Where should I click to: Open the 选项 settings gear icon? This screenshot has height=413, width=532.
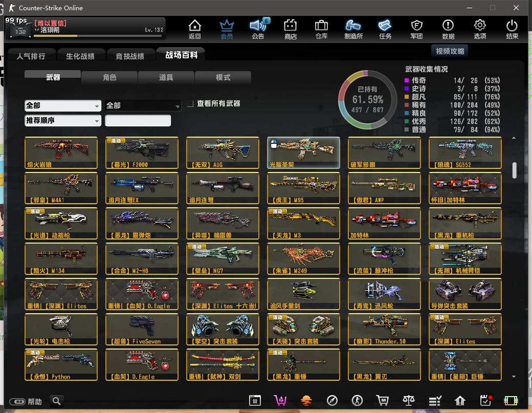480,29
